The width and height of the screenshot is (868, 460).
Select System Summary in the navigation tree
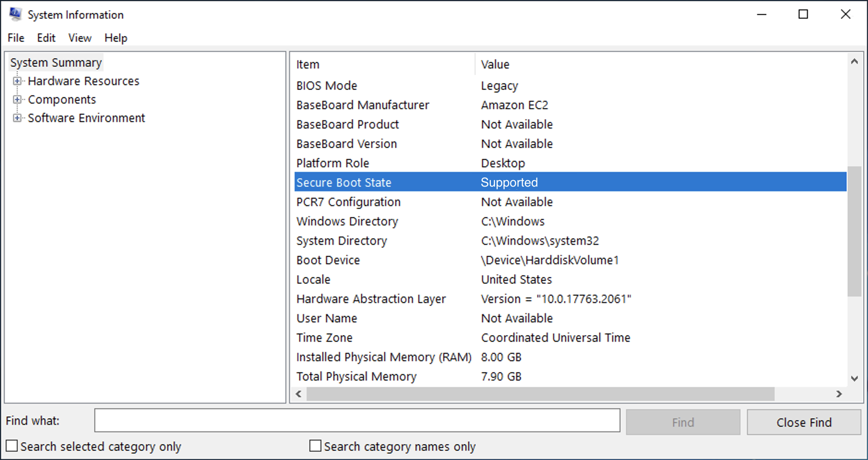[x=56, y=62]
